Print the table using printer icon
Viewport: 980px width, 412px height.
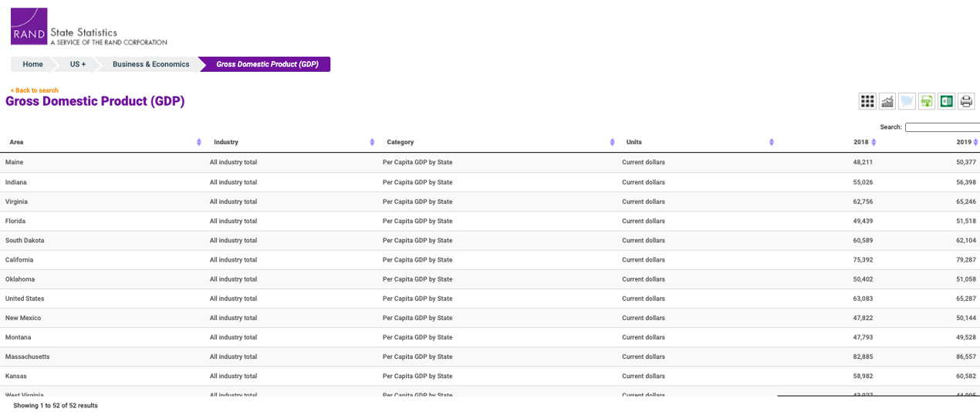pyautogui.click(x=966, y=101)
